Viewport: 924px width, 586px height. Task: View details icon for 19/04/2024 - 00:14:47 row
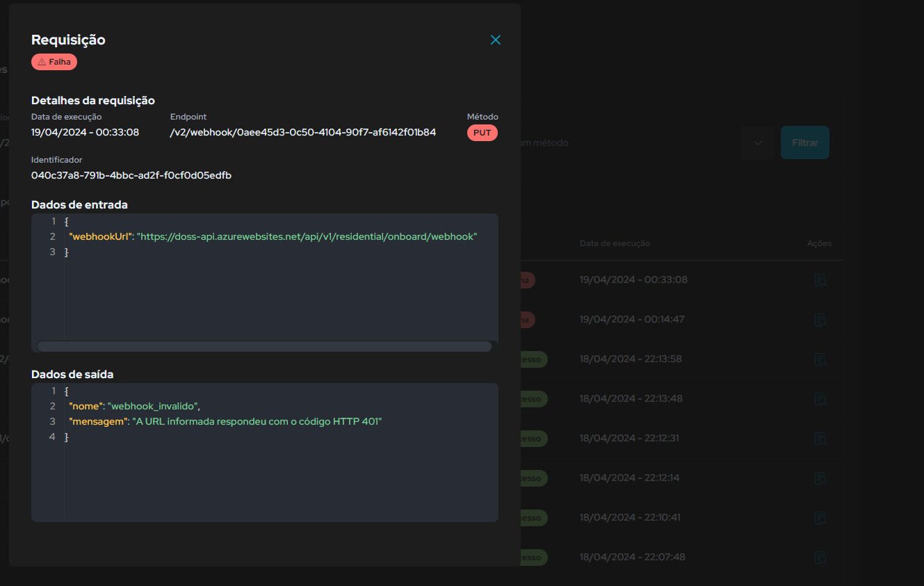click(820, 320)
